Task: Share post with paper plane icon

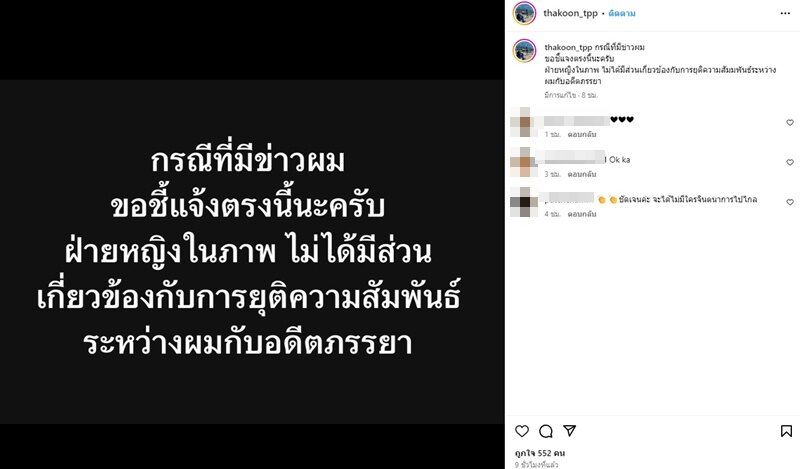Action: click(569, 431)
